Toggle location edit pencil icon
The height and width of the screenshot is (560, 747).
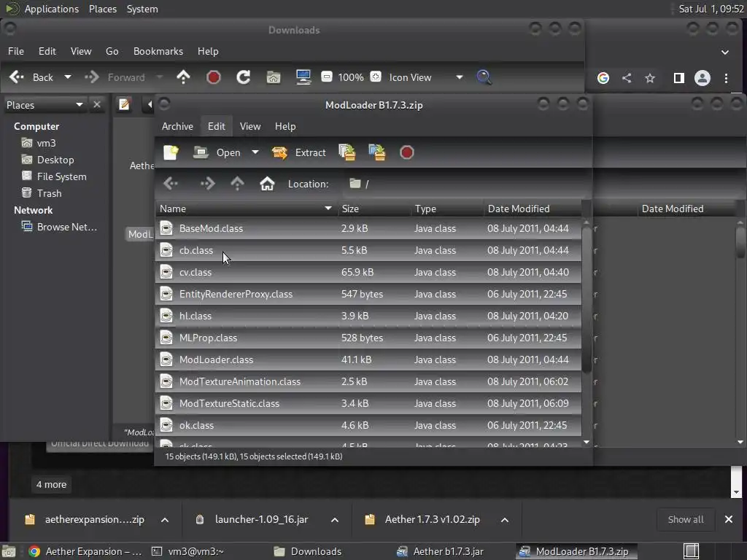tap(124, 104)
